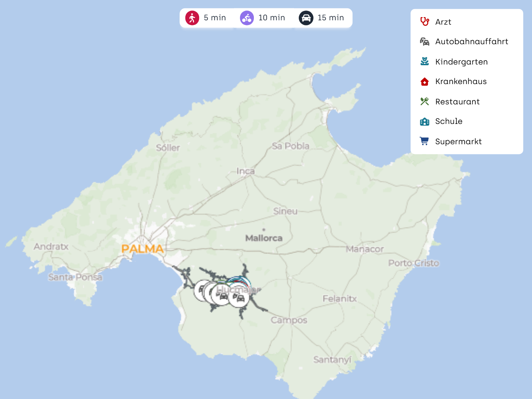Viewport: 532px width, 399px height.
Task: Click the PALMA city label on map
Action: click(x=143, y=249)
